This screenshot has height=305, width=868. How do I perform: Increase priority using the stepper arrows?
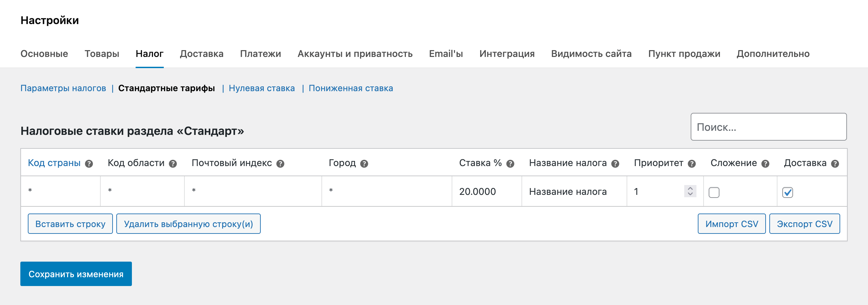click(690, 188)
